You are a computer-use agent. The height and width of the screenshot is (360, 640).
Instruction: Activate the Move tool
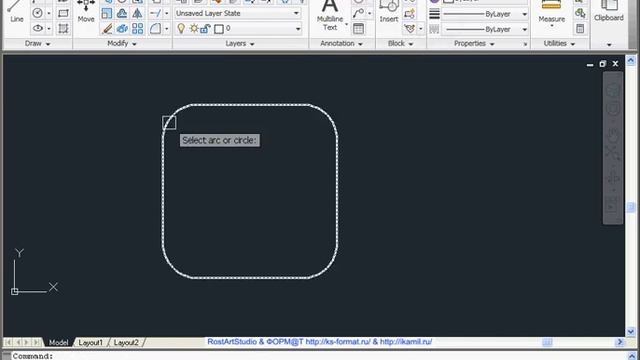(86, 12)
